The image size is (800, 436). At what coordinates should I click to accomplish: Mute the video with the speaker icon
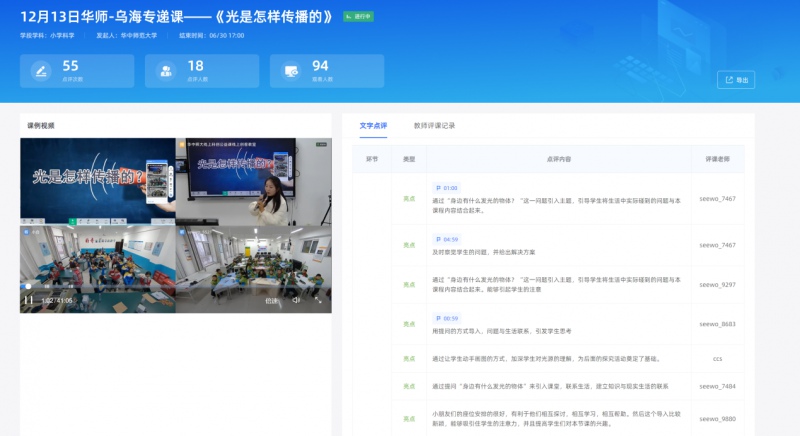[296, 300]
